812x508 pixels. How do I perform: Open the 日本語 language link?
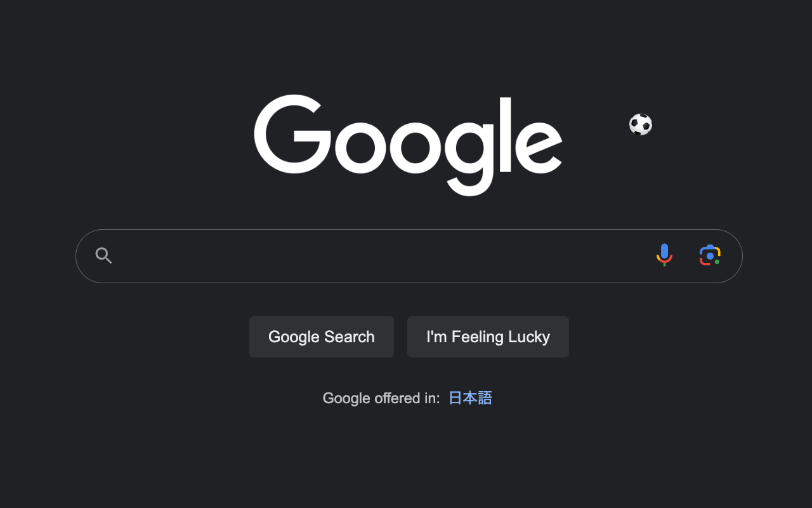(x=469, y=398)
